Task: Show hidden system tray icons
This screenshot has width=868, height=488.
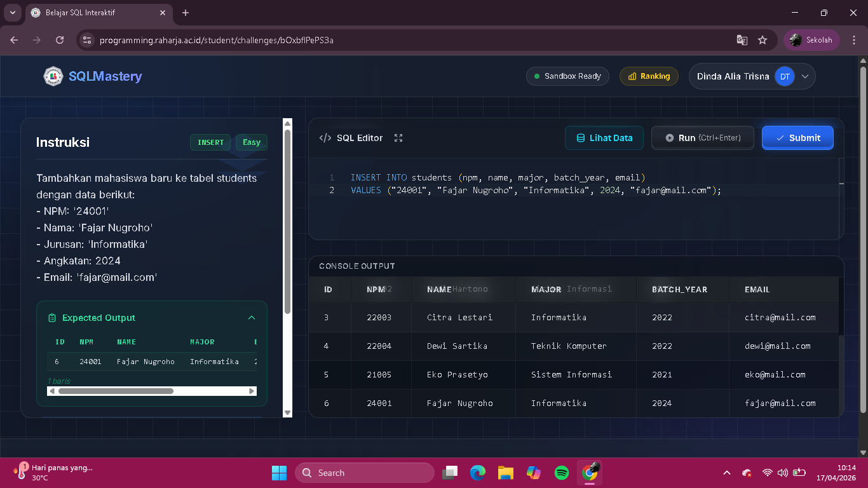Action: tap(726, 473)
